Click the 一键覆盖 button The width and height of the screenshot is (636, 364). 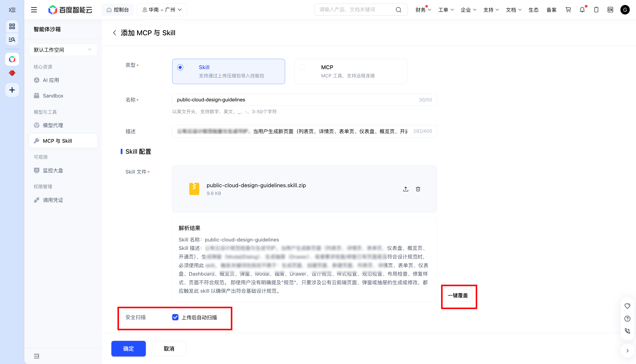coord(458,295)
